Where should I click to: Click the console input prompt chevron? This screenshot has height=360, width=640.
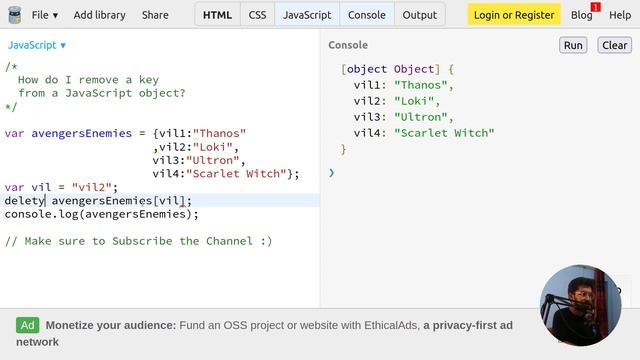[331, 173]
